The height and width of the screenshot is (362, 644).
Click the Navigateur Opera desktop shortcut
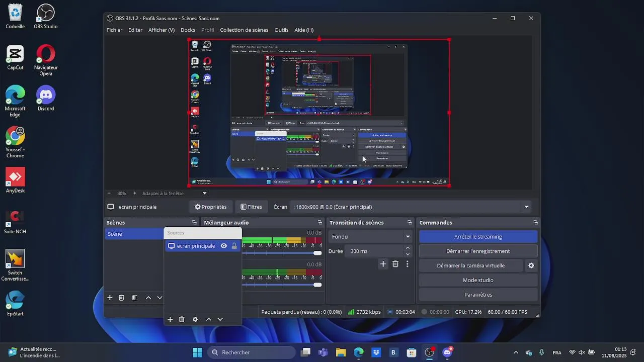click(46, 60)
